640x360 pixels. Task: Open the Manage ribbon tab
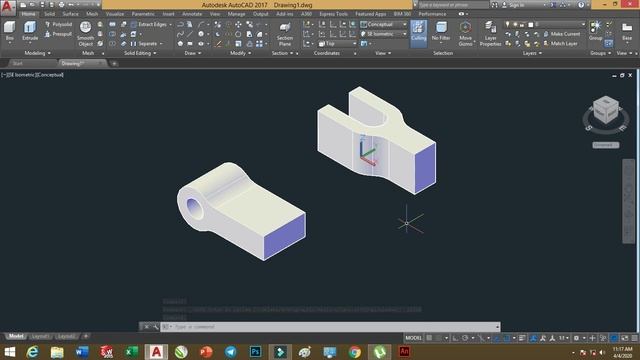[236, 14]
